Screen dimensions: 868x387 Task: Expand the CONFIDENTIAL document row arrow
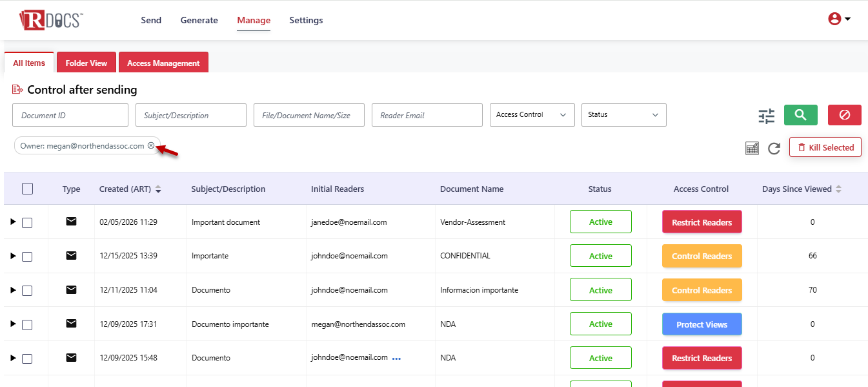pos(13,256)
